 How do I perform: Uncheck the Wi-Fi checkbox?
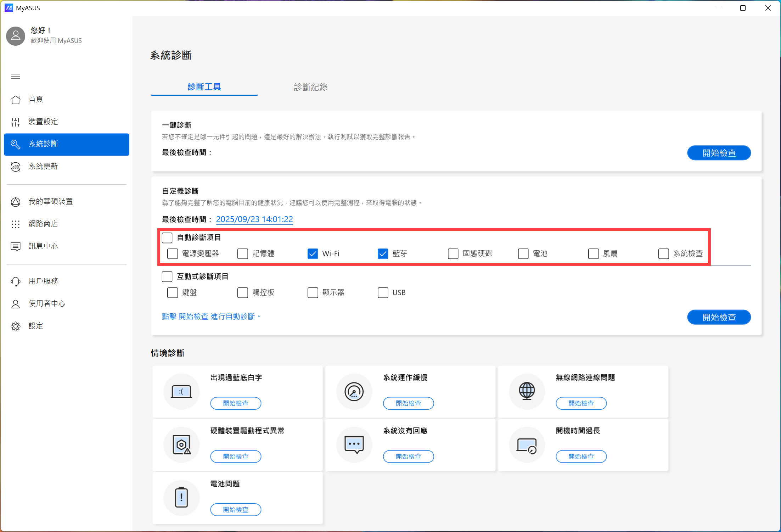point(313,254)
